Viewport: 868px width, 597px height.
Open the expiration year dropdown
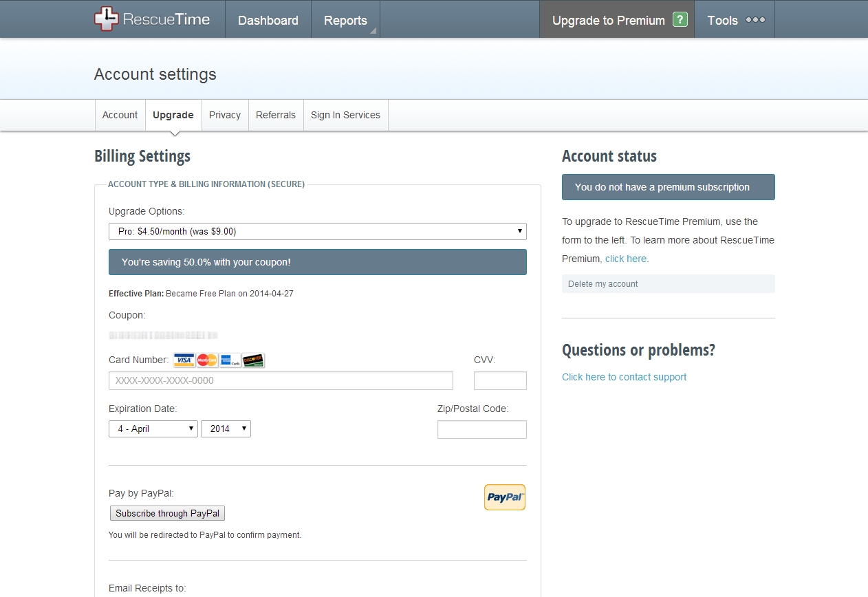coord(226,428)
